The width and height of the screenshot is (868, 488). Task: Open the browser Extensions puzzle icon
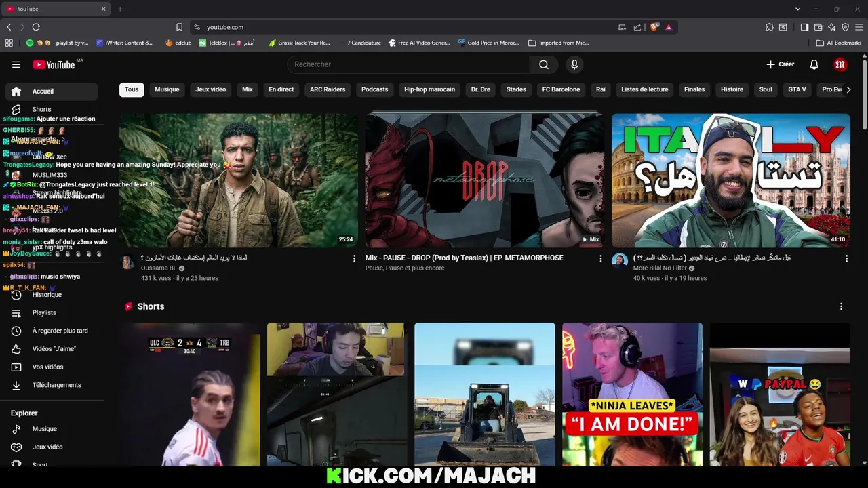770,27
